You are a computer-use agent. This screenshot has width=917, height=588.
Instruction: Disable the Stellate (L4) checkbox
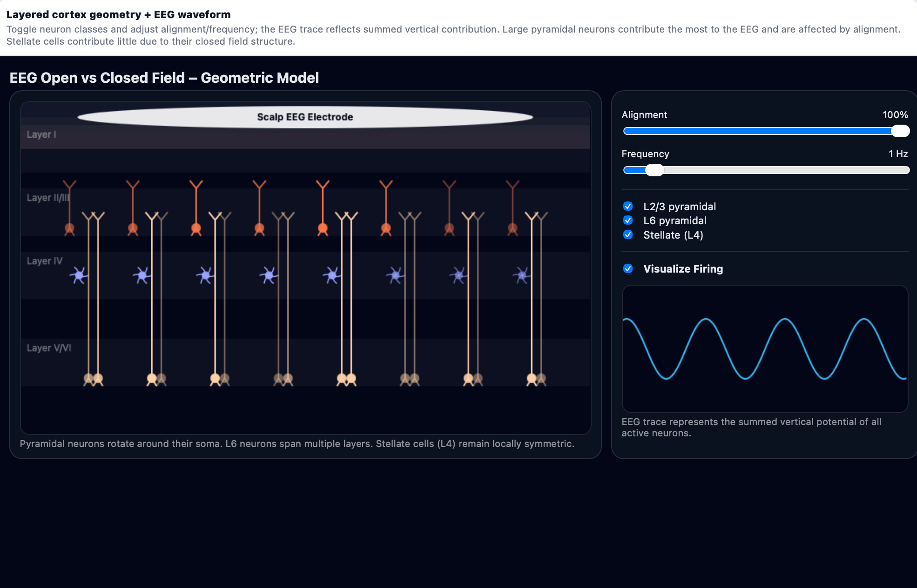tap(628, 234)
